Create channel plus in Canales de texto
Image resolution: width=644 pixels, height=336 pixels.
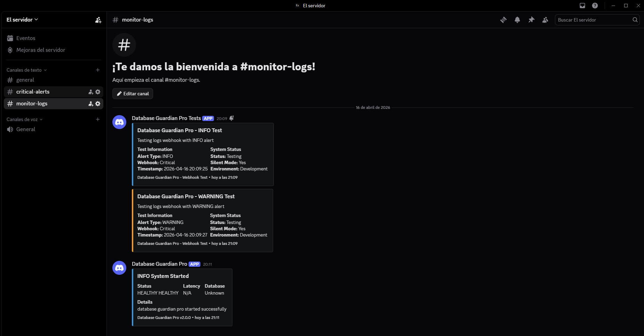click(98, 70)
